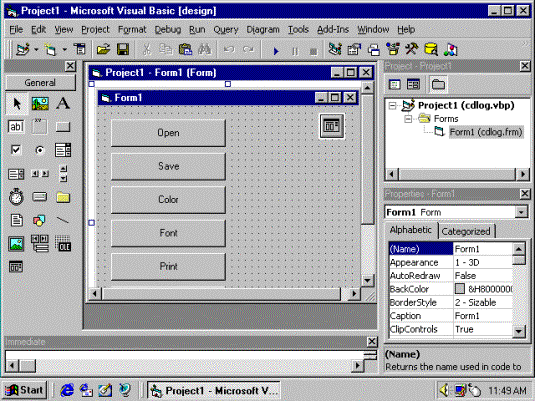Switch to the Categorized tab

click(466, 232)
